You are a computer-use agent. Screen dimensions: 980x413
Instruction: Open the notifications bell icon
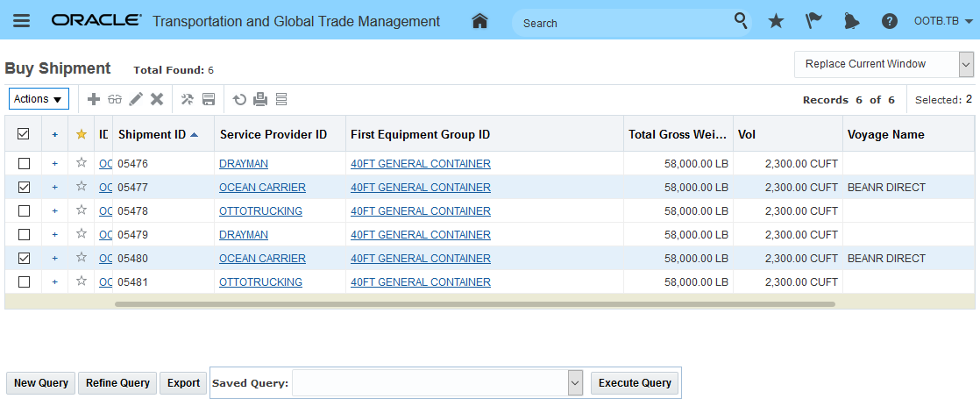pyautogui.click(x=852, y=21)
